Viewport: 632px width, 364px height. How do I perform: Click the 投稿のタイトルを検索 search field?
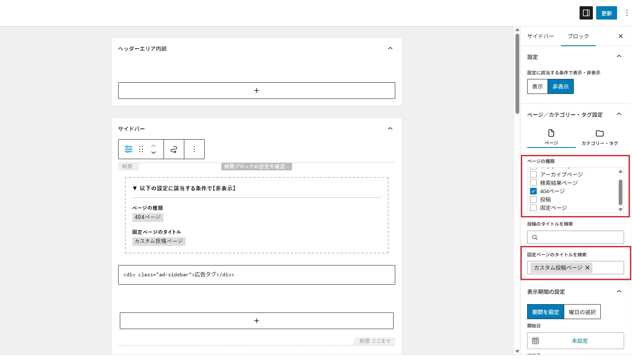point(579,237)
